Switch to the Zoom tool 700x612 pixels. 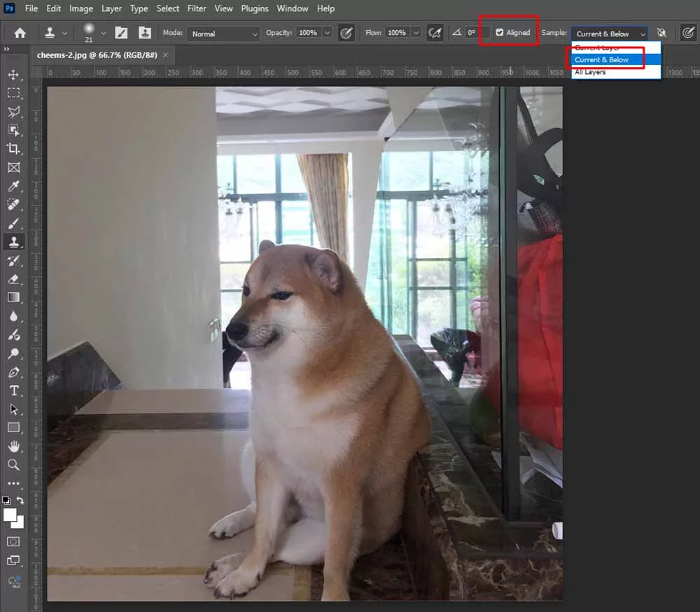(x=13, y=464)
